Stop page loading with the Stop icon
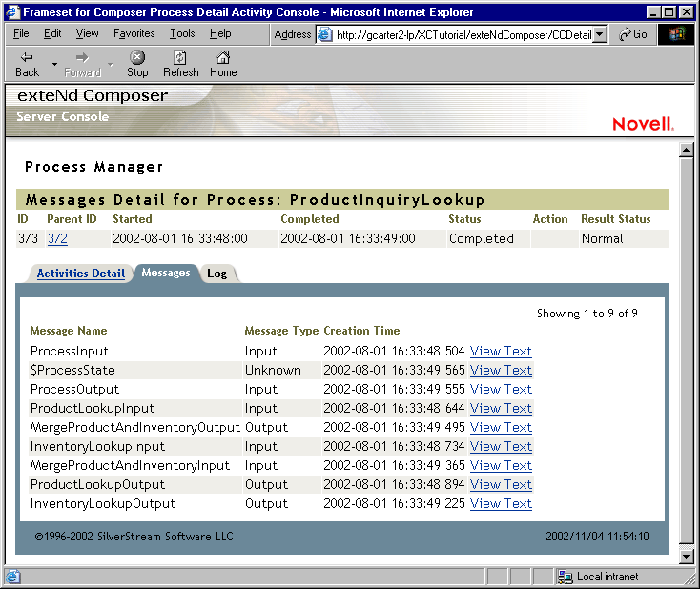This screenshot has height=589, width=700. (137, 64)
